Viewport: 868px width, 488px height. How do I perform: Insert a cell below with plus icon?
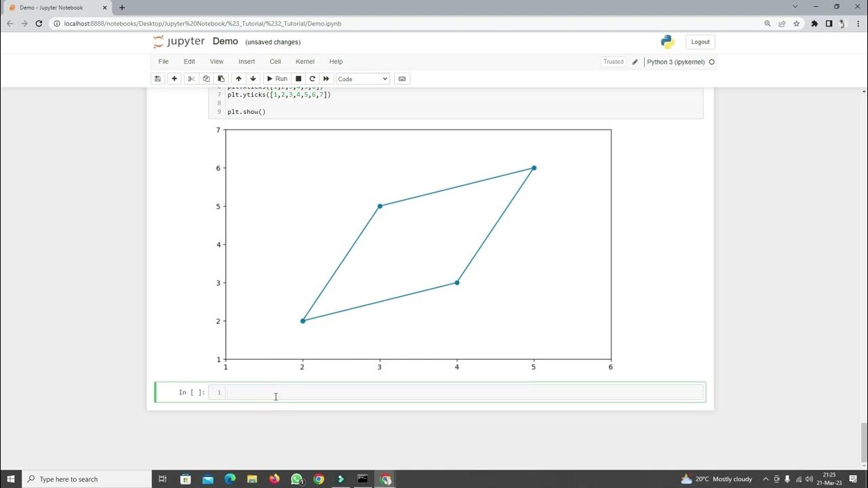[x=174, y=79]
